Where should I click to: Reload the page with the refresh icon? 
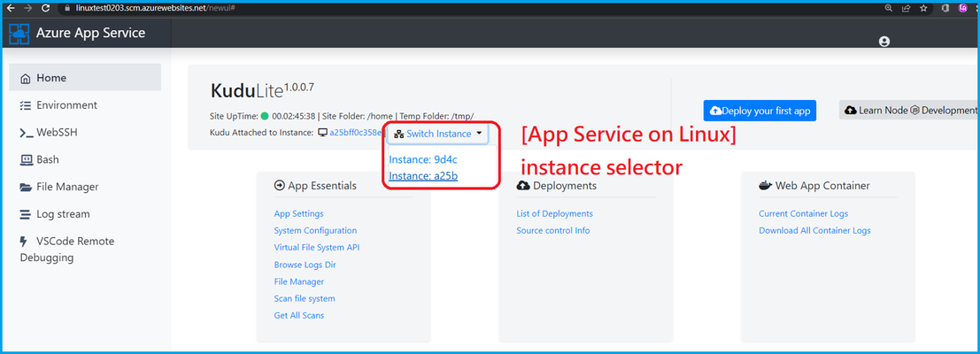point(45,8)
